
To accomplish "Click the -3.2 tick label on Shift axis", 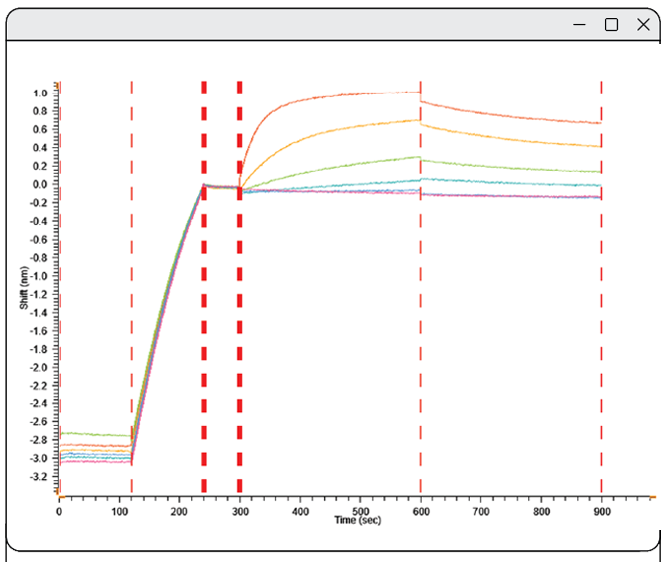I will [x=38, y=477].
